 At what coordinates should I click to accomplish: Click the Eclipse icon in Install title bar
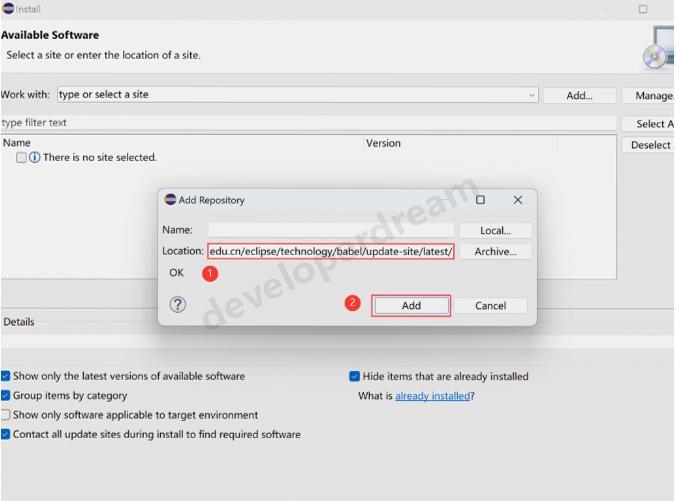[x=7, y=9]
